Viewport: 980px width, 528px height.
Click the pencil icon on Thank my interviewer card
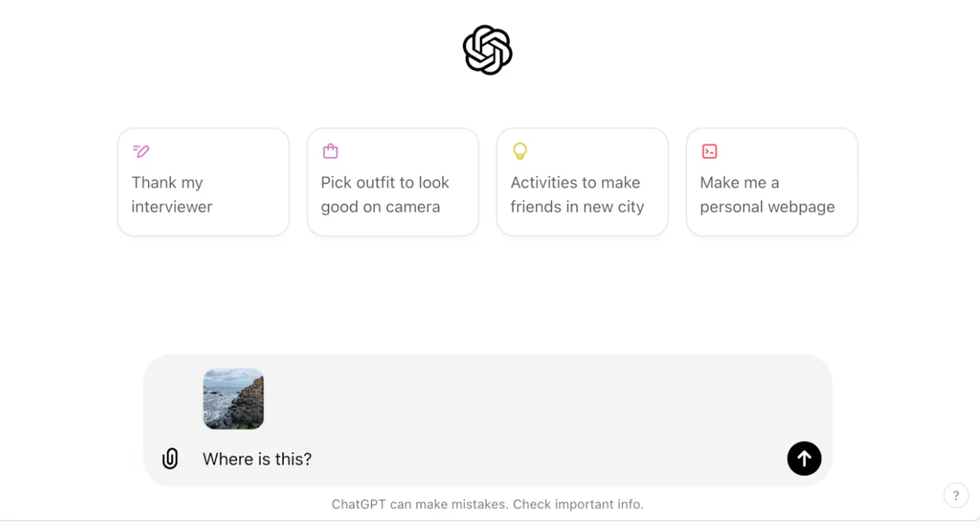click(141, 151)
